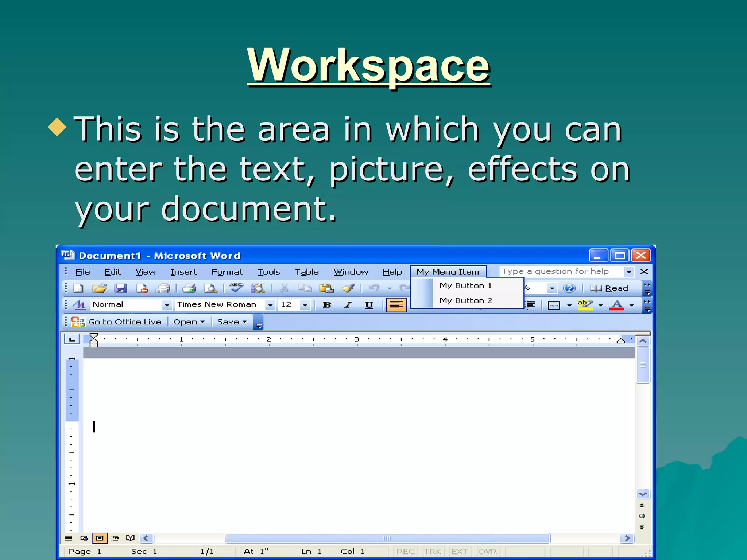
Task: Toggle Underline formatting
Action: click(x=369, y=305)
